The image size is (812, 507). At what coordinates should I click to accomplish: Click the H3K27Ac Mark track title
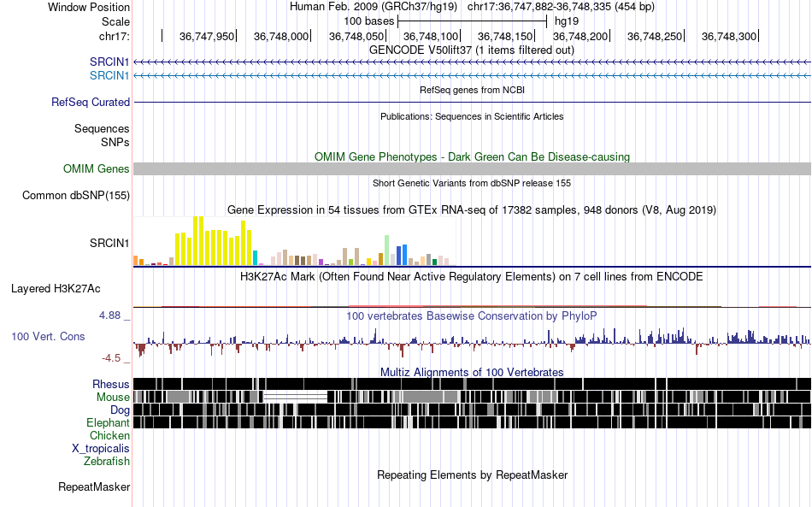(x=472, y=276)
